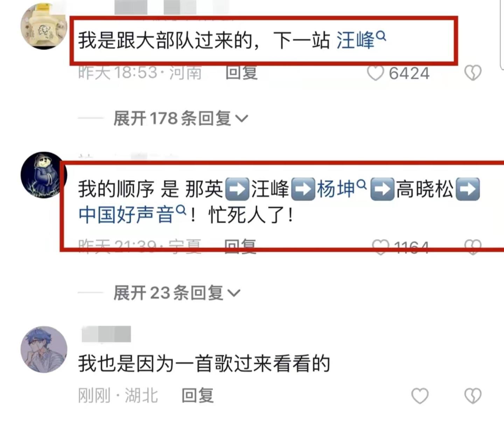Open blue-haired anime avatar profile
The image size is (504, 426).
tap(44, 349)
